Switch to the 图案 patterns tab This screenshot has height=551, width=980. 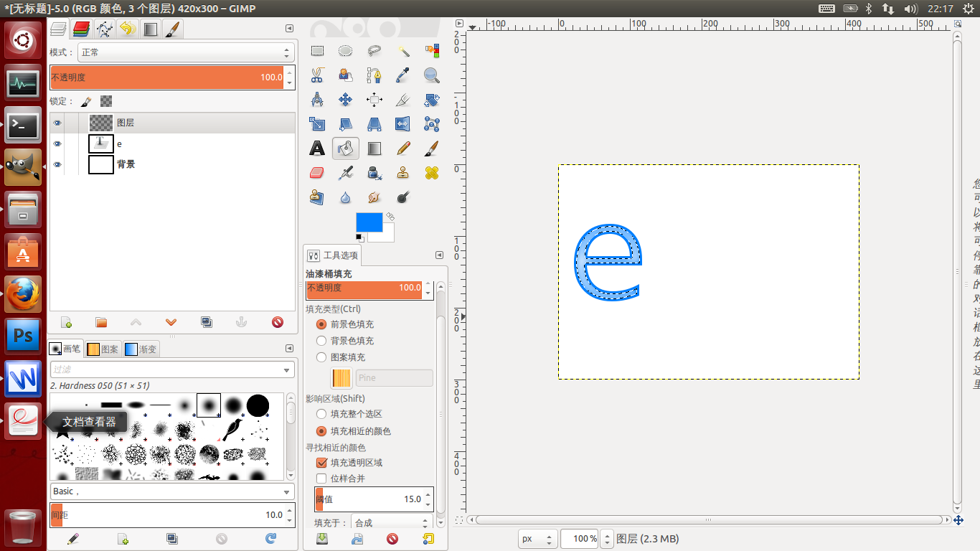[x=103, y=349]
